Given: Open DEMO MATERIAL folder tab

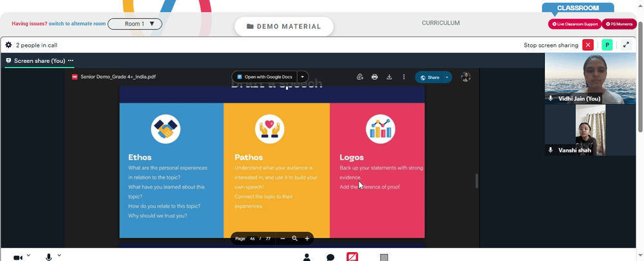Looking at the screenshot, I should click(284, 26).
